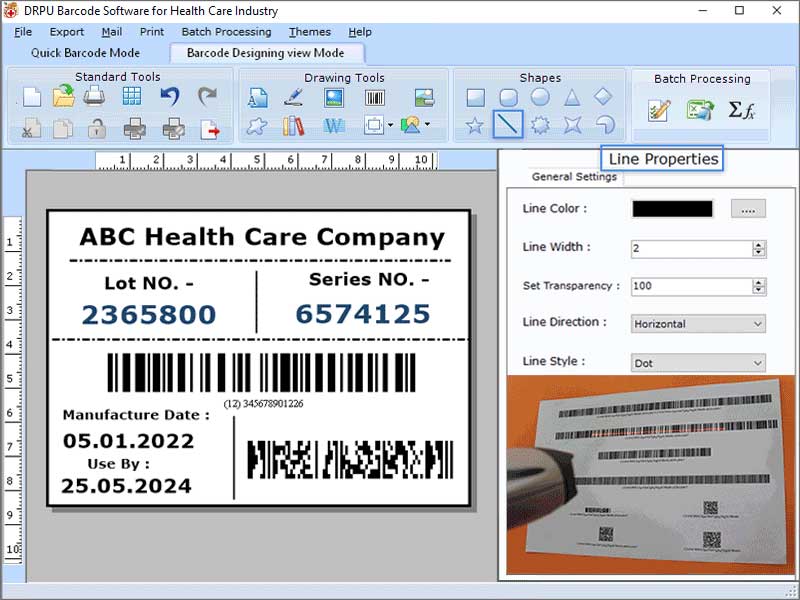Click the image library icon top right
Viewport: 800px width, 600px height.
click(x=424, y=97)
